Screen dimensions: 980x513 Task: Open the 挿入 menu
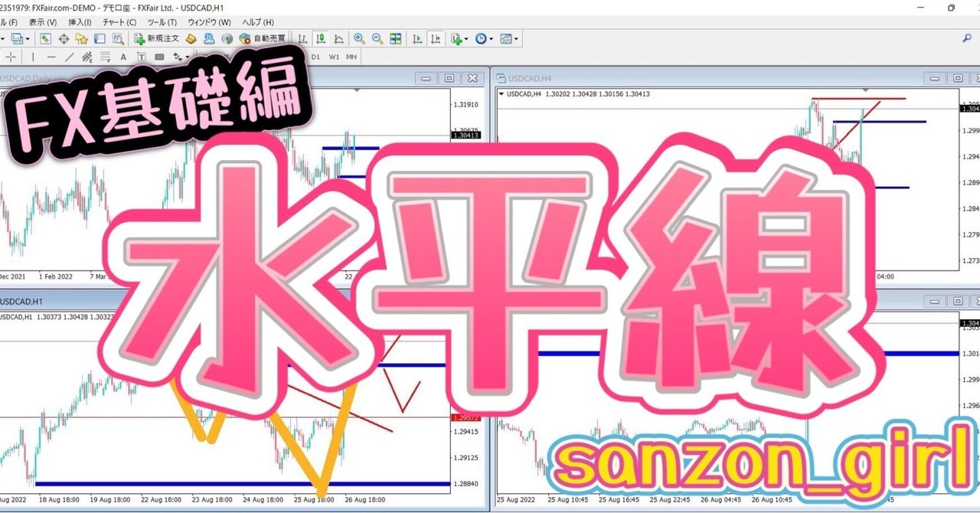click(x=77, y=22)
